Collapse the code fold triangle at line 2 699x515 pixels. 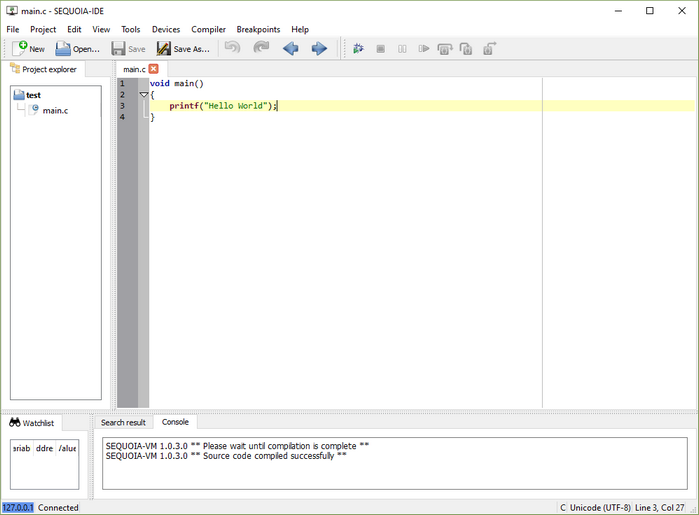click(x=144, y=95)
